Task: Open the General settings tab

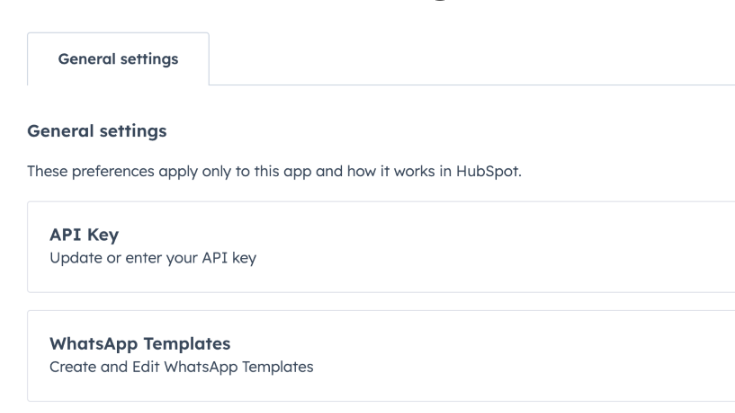Action: click(118, 59)
